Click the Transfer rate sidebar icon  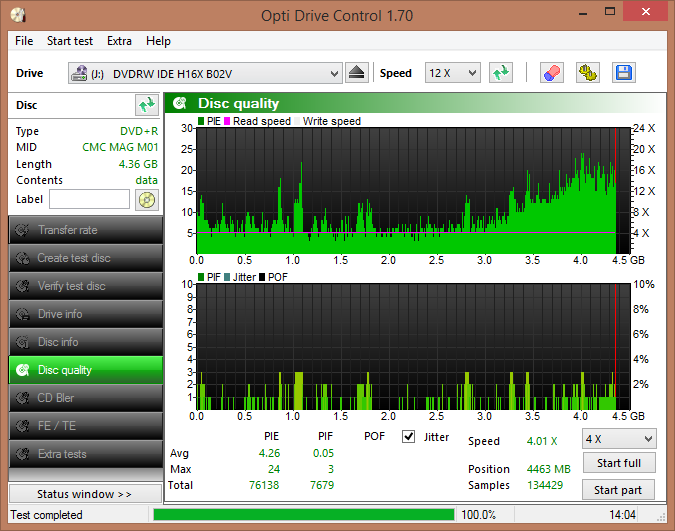22,230
